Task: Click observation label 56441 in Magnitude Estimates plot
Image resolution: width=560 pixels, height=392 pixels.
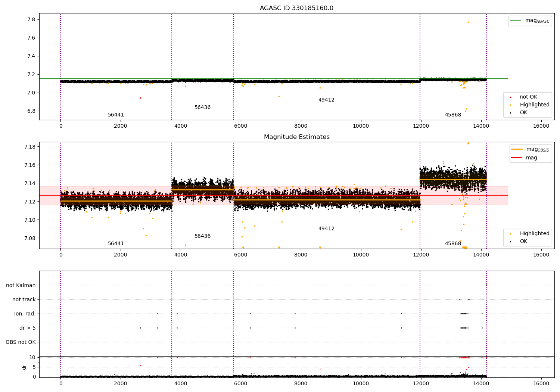Action: [x=116, y=244]
